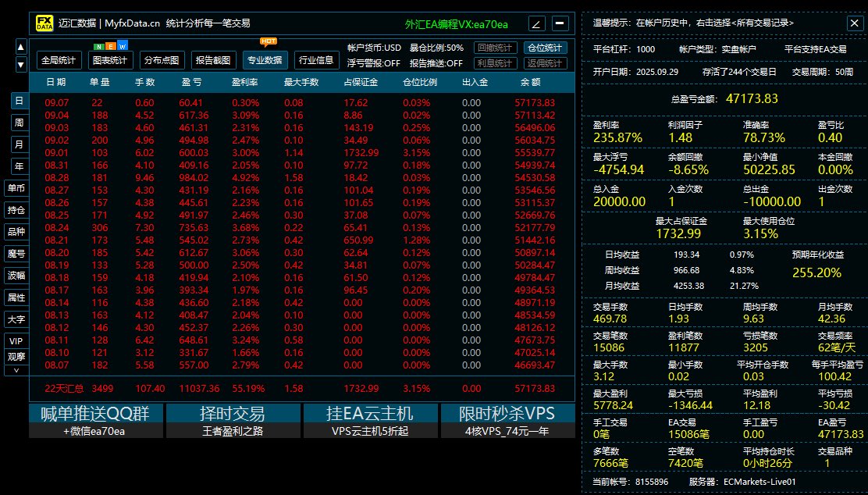Image resolution: width=868 pixels, height=495 pixels.
Task: Click server name ECMarkets-Live01
Action: click(x=759, y=482)
